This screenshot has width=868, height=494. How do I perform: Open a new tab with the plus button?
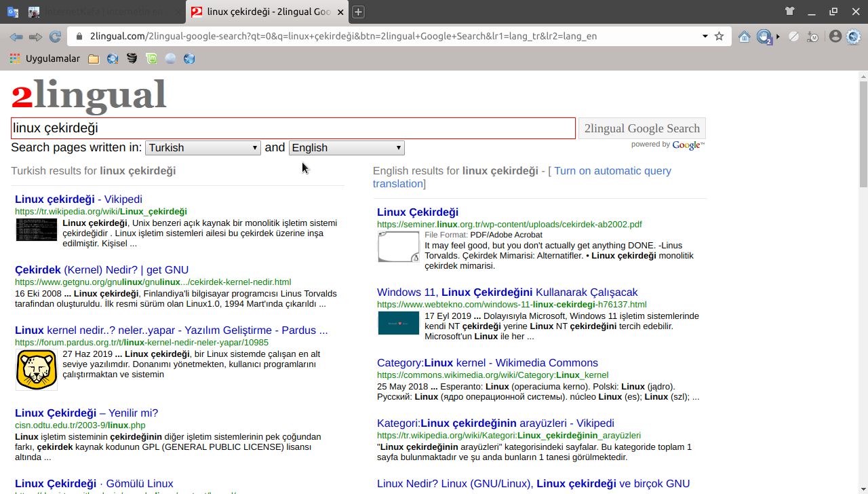[358, 12]
